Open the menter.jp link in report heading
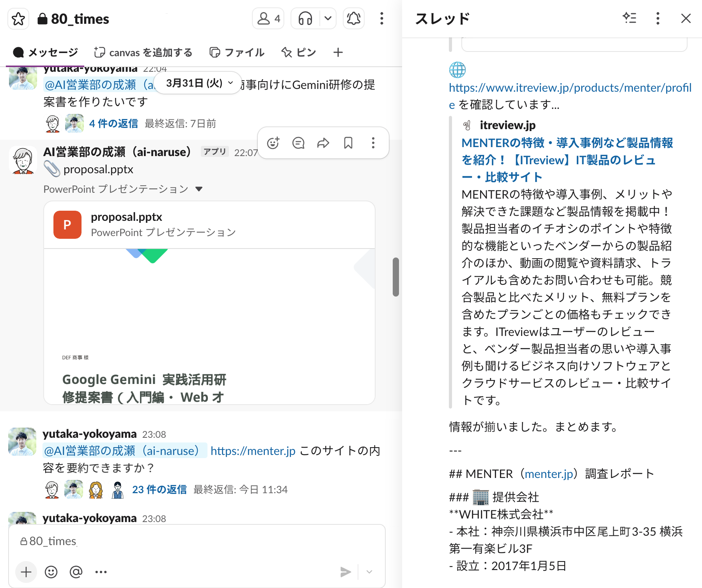702x588 pixels. (549, 474)
